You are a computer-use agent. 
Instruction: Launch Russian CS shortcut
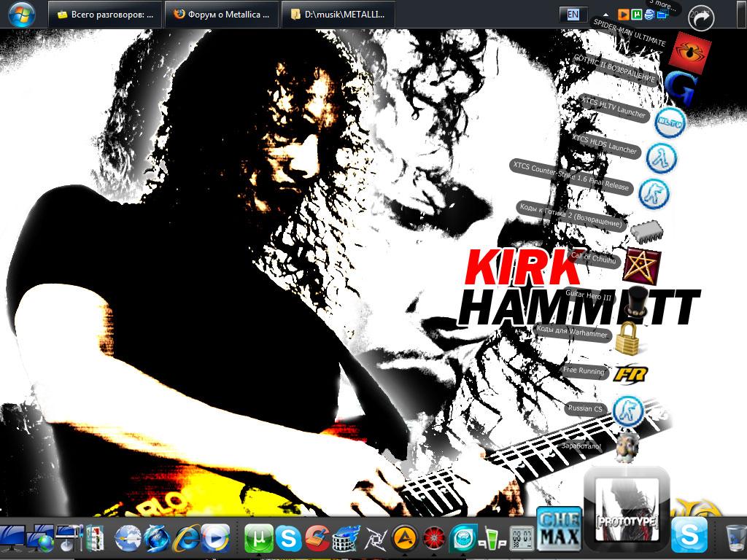tap(628, 411)
